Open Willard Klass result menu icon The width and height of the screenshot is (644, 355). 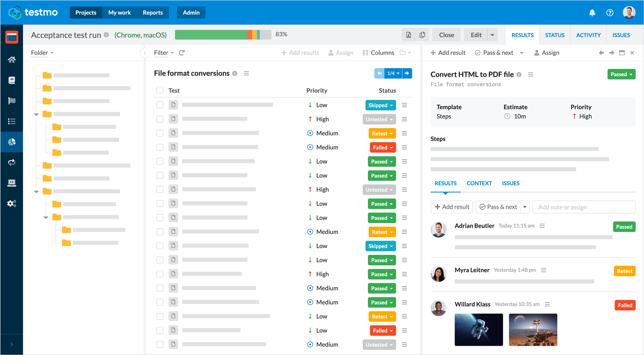547,304
